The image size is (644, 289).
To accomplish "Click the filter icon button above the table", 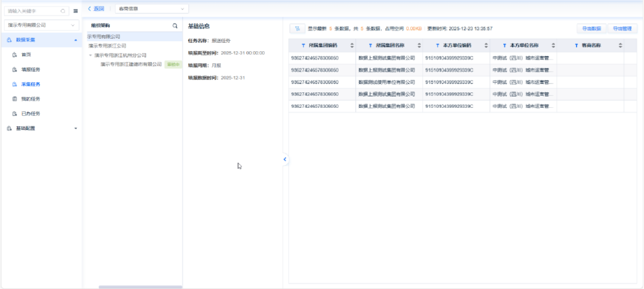I will [297, 28].
